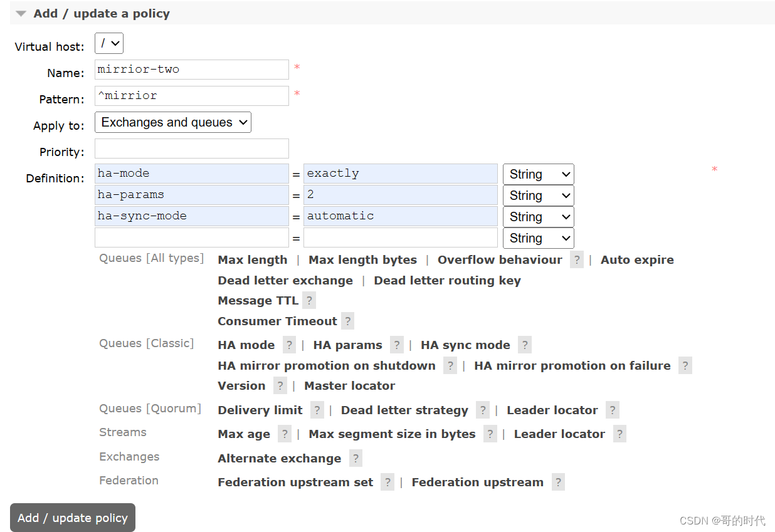The width and height of the screenshot is (775, 532).
Task: Open type dropdown for ha-mode row
Action: pos(538,174)
